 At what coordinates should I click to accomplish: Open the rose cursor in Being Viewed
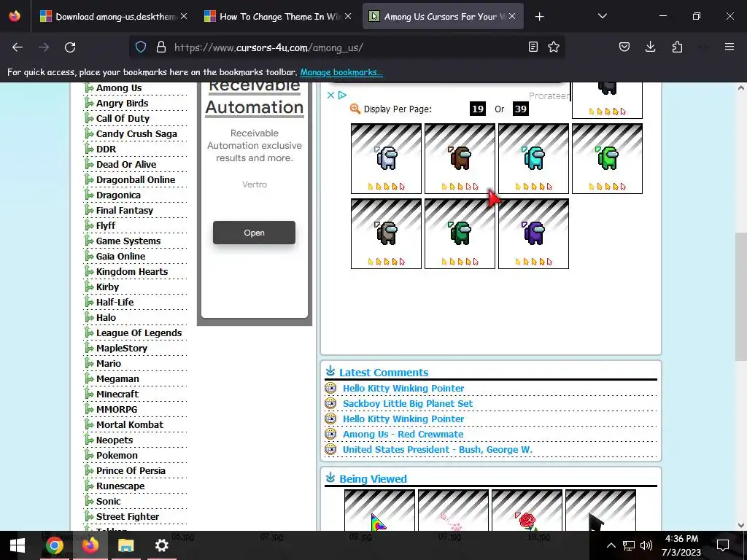click(527, 510)
